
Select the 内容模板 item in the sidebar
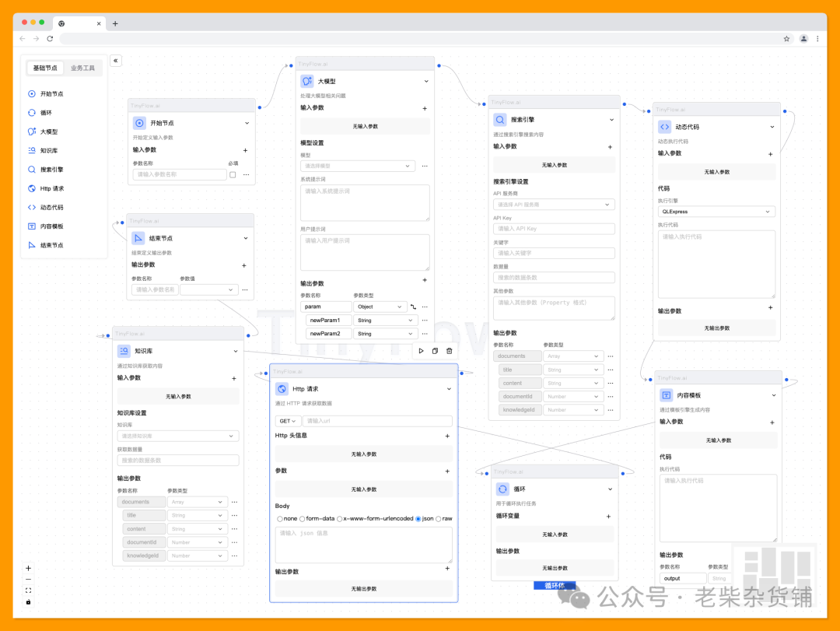[x=46, y=226]
